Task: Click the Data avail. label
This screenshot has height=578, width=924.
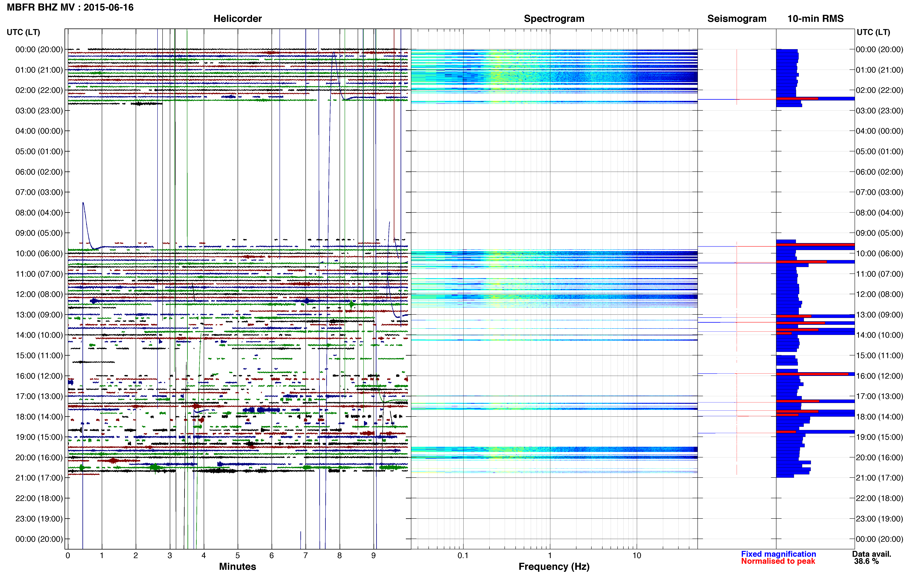Action: click(x=872, y=554)
